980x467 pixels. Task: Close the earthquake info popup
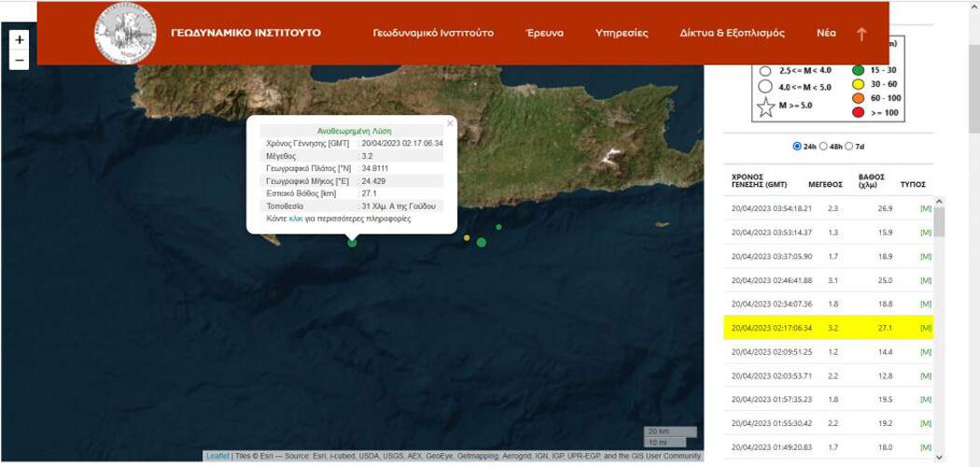coord(449,122)
